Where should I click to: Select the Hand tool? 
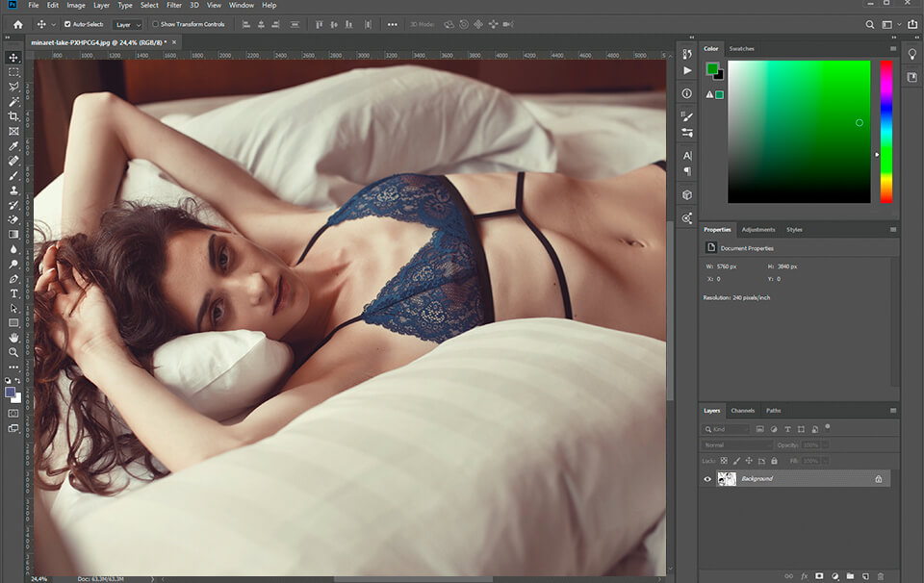point(13,338)
